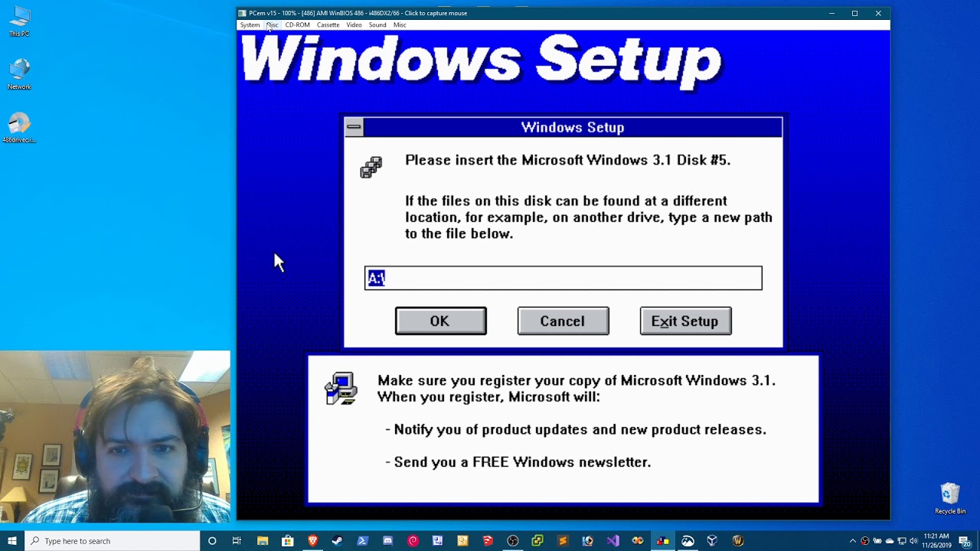Open World of Warcraft taskbar icon
The height and width of the screenshot is (551, 980).
738,541
